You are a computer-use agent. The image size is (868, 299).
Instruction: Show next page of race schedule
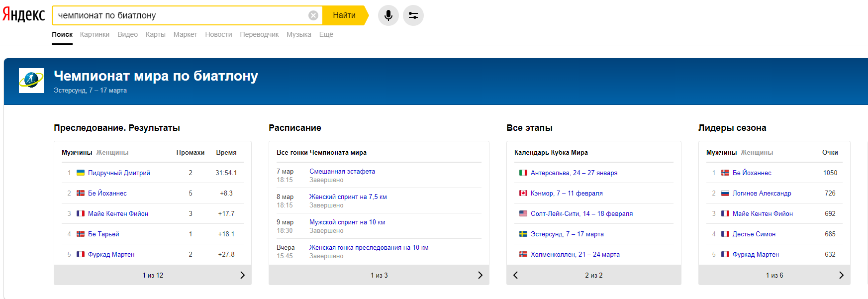(480, 275)
